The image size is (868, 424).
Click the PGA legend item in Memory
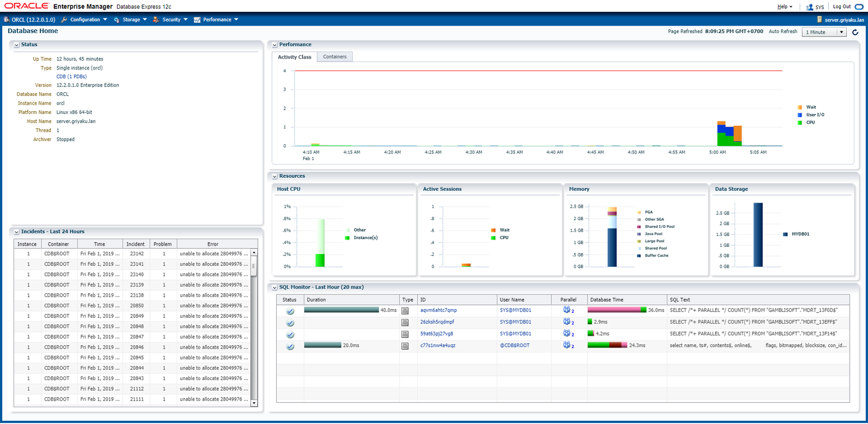[x=645, y=212]
